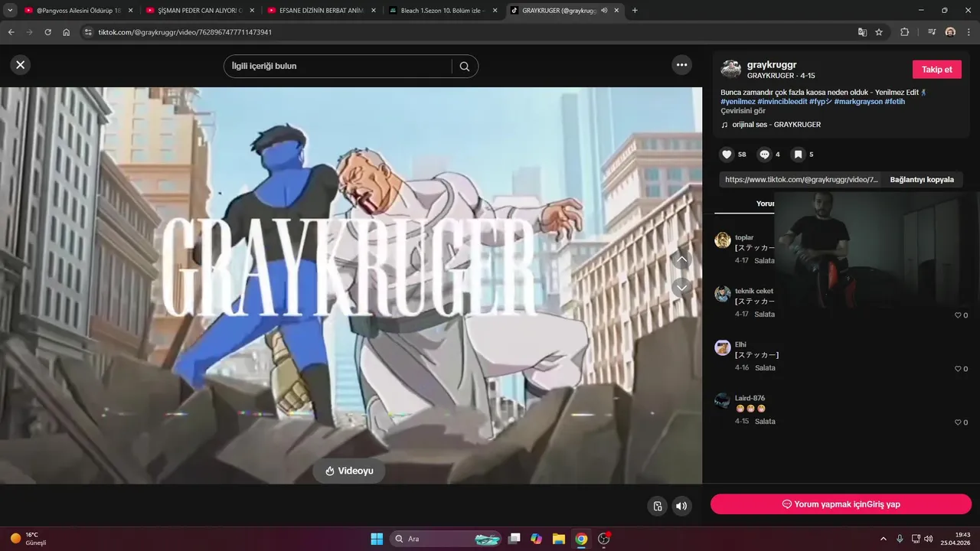Open comments via the speech bubble icon

[x=764, y=155]
